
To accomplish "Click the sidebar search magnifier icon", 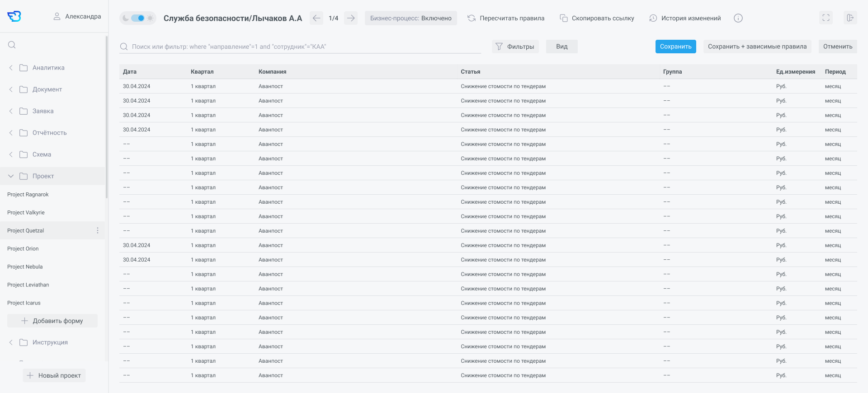I will tap(12, 45).
